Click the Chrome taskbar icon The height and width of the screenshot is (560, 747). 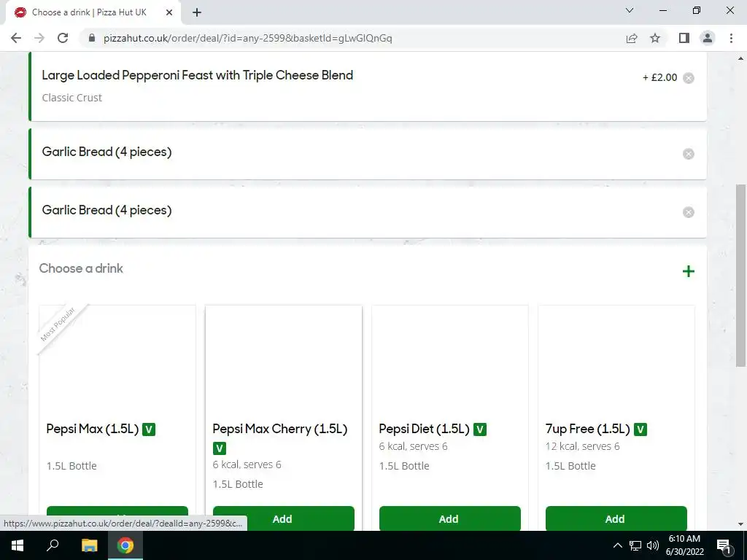tap(125, 545)
